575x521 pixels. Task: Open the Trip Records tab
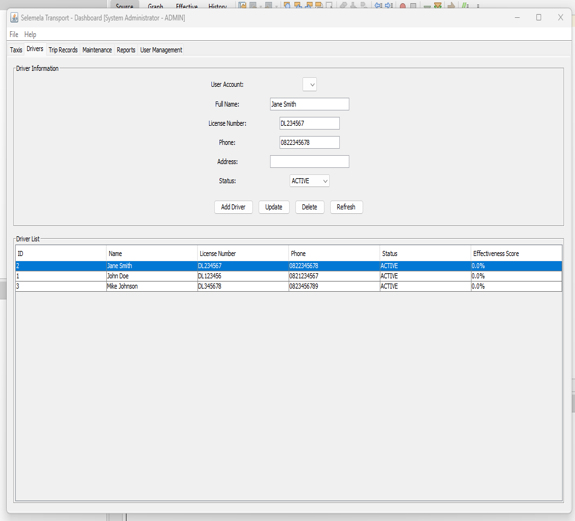63,50
